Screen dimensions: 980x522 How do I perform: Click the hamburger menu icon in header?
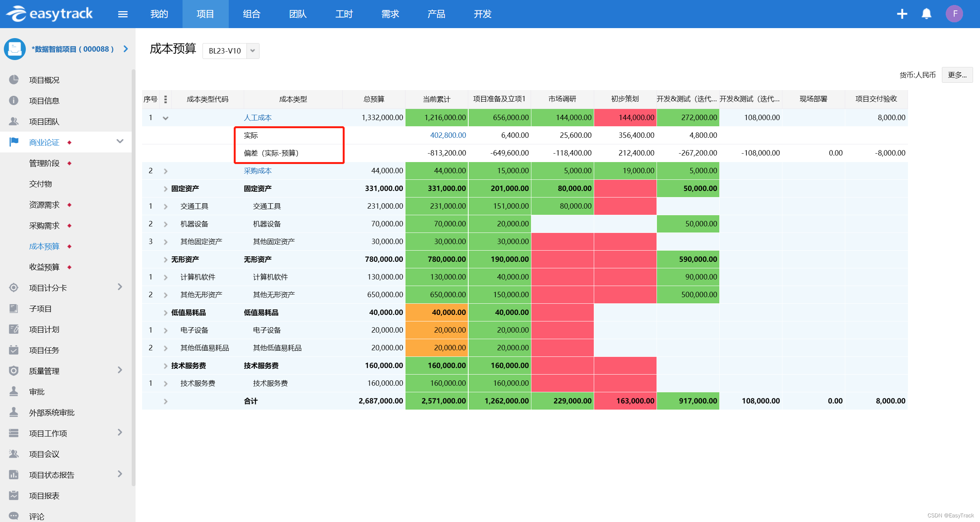(x=123, y=14)
